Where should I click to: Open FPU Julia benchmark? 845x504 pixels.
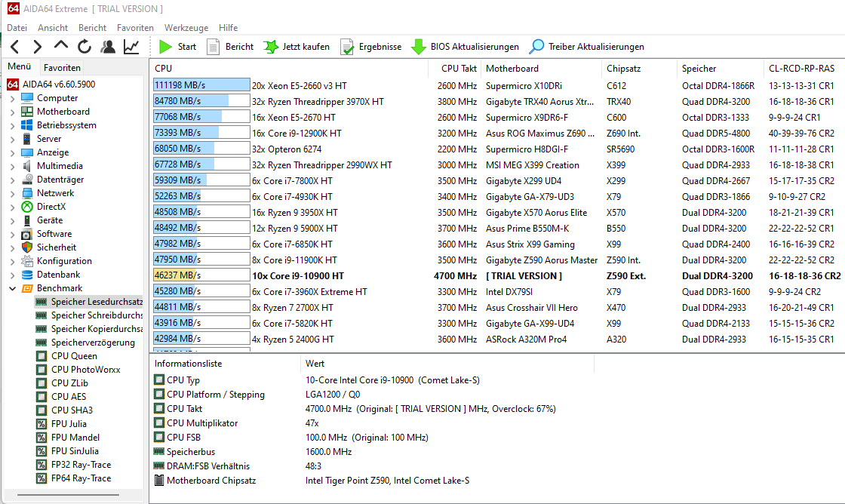[61, 424]
